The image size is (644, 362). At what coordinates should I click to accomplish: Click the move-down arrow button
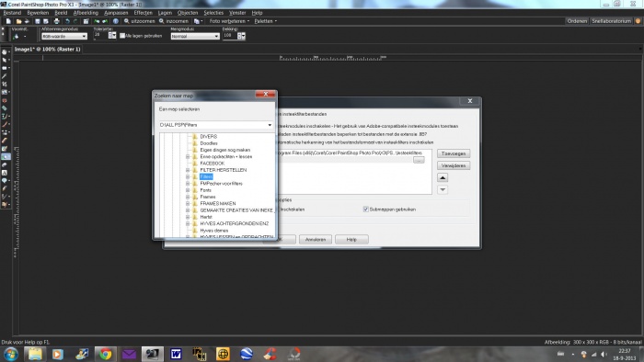click(443, 190)
